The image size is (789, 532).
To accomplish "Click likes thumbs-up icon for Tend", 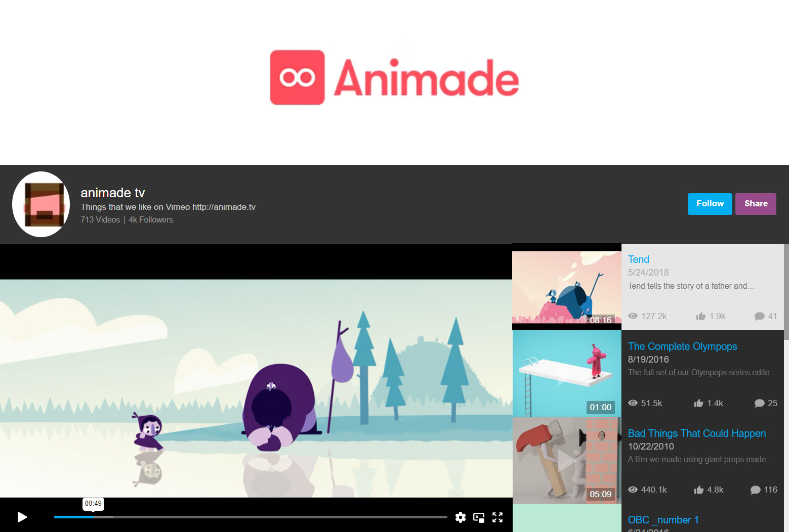I will pyautogui.click(x=701, y=316).
